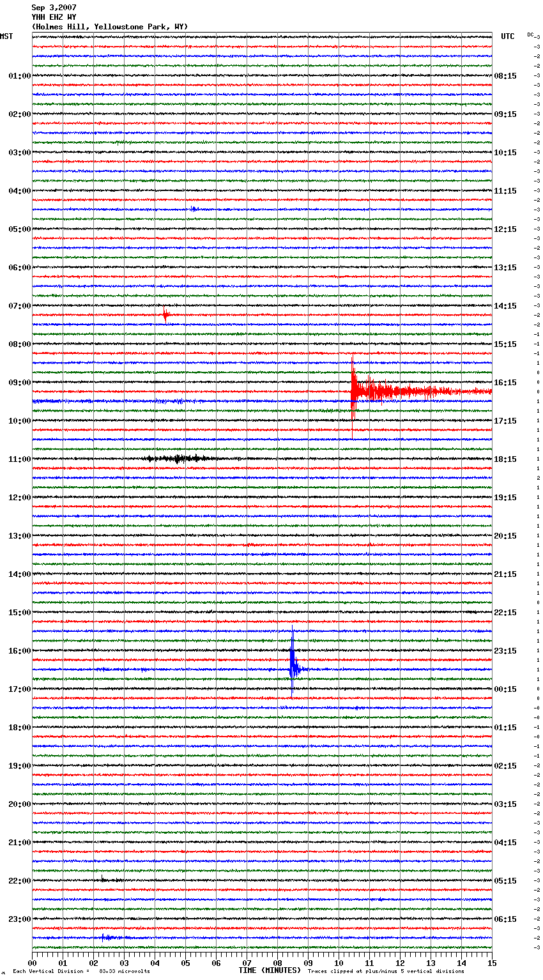Click the '04:15' UTC time label

(505, 843)
